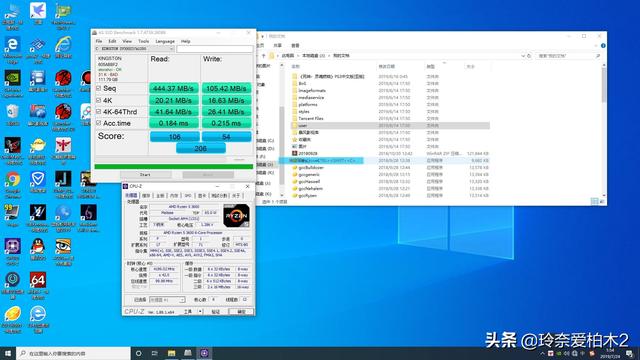640x360 pixels.
Task: Open Task View on the taskbar
Action: (x=155, y=353)
